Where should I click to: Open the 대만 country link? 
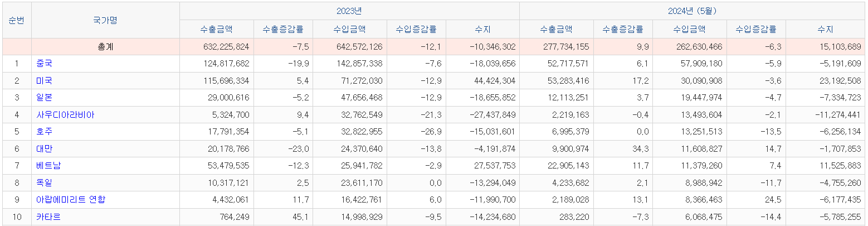(x=44, y=149)
